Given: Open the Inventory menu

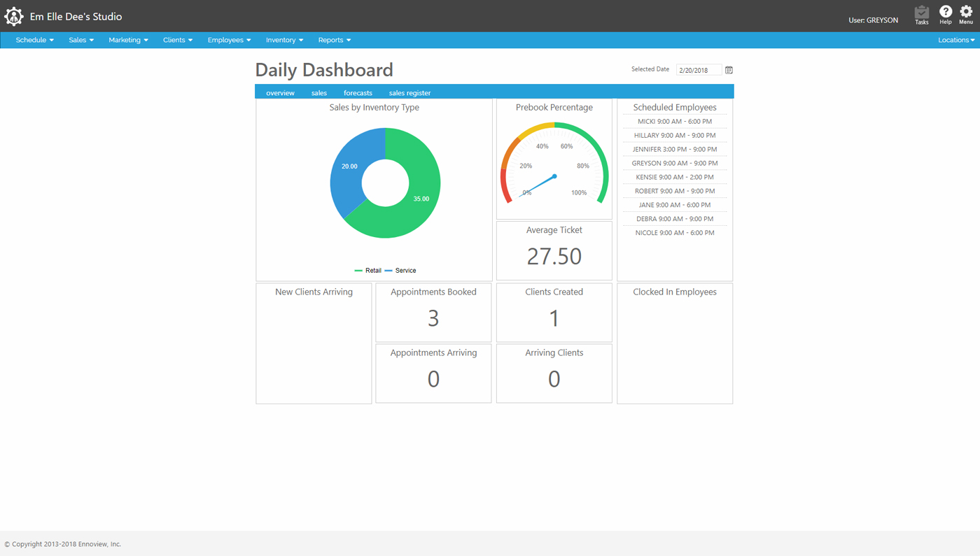Looking at the screenshot, I should click(284, 40).
